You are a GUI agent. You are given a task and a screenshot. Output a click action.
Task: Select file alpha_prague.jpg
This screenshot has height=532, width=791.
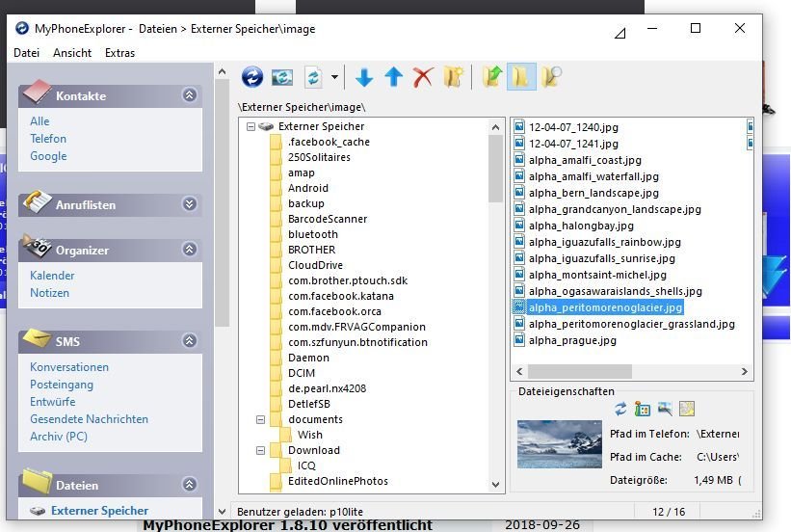pyautogui.click(x=572, y=340)
